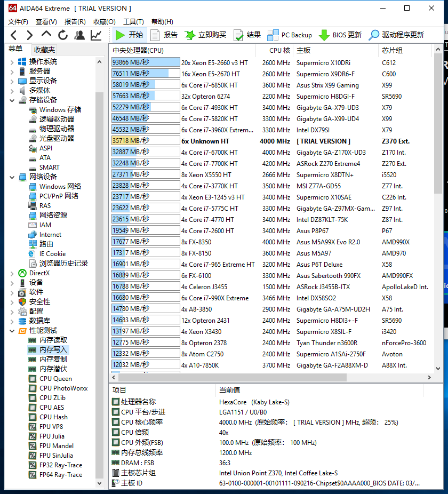Screen dimensions: 448x494
Task: Select the FPU VP8 benchmark
Action: (51, 427)
